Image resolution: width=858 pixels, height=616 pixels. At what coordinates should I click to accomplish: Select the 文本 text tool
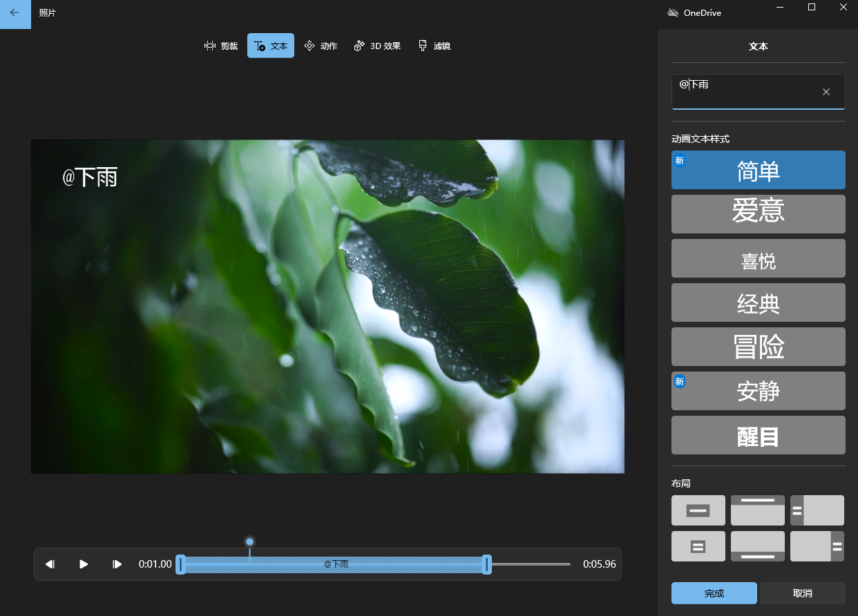pyautogui.click(x=271, y=46)
